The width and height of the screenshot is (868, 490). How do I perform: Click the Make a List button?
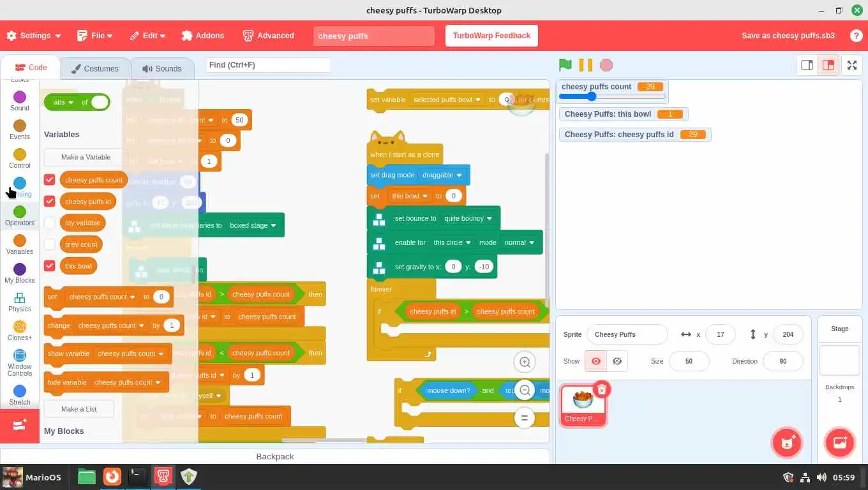click(79, 409)
